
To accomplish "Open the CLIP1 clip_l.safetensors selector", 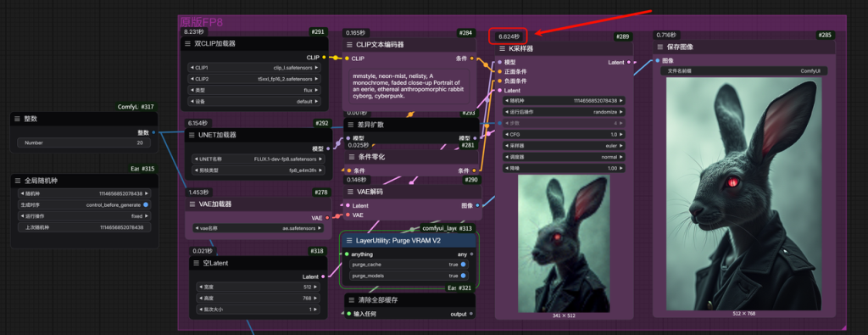I will pyautogui.click(x=254, y=68).
